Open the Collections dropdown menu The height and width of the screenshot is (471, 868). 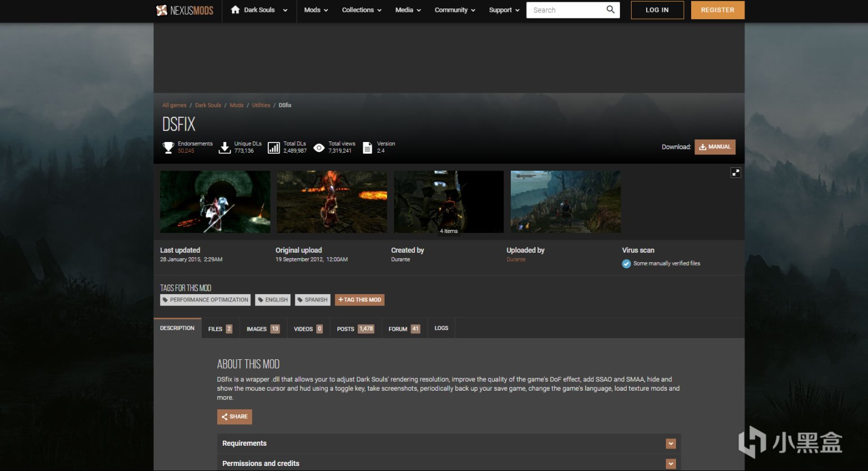tap(362, 10)
